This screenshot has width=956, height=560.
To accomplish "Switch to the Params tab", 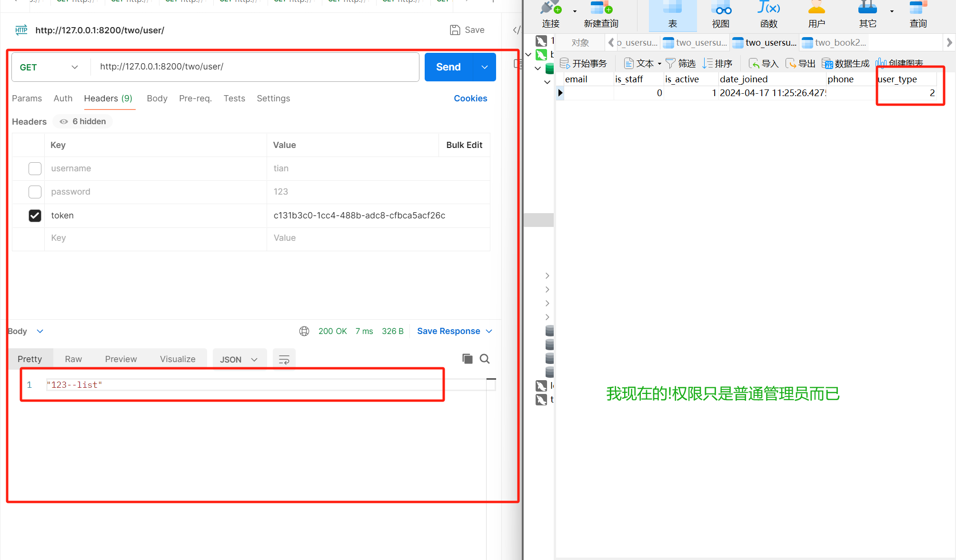I will point(27,98).
